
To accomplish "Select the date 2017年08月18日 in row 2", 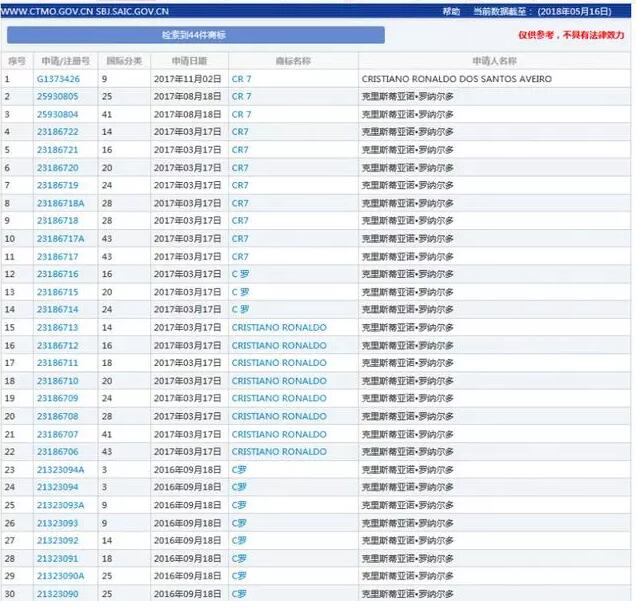I will [x=188, y=96].
